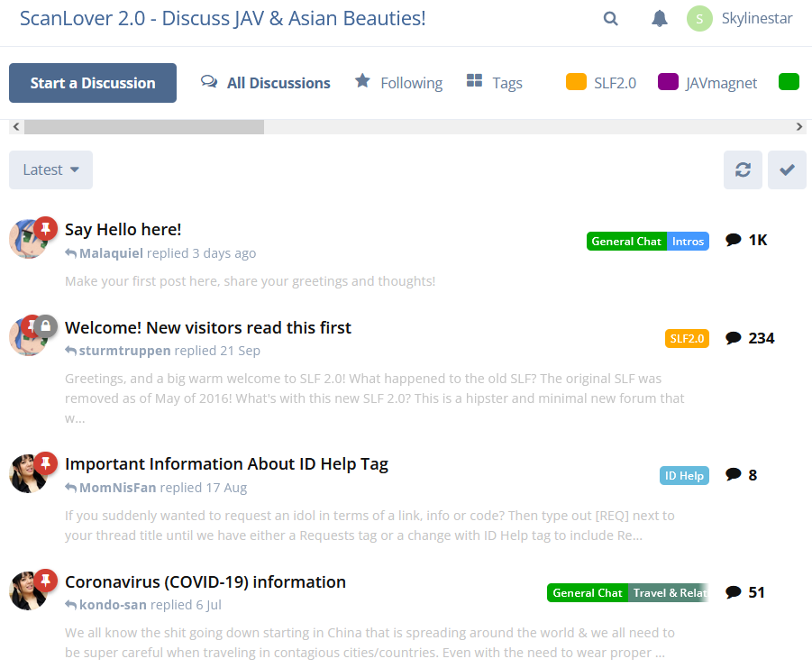Image resolution: width=812 pixels, height=668 pixels.
Task: Click the orange SLF2.0 tag swatch
Action: pyautogui.click(x=576, y=82)
